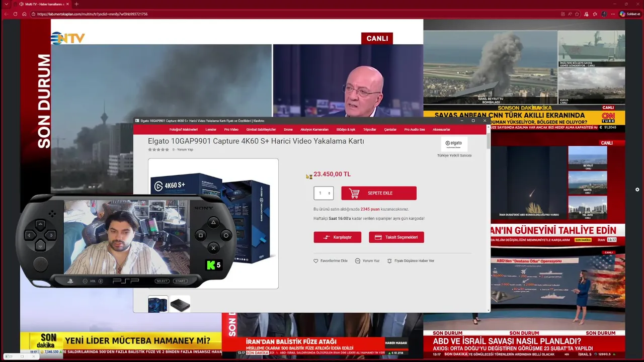
Task: Open the Drone menu
Action: (288, 130)
